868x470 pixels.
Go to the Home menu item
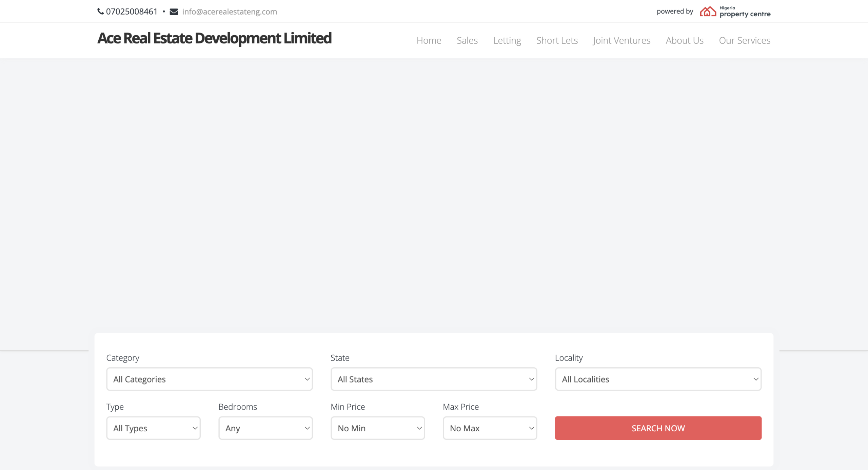click(429, 40)
